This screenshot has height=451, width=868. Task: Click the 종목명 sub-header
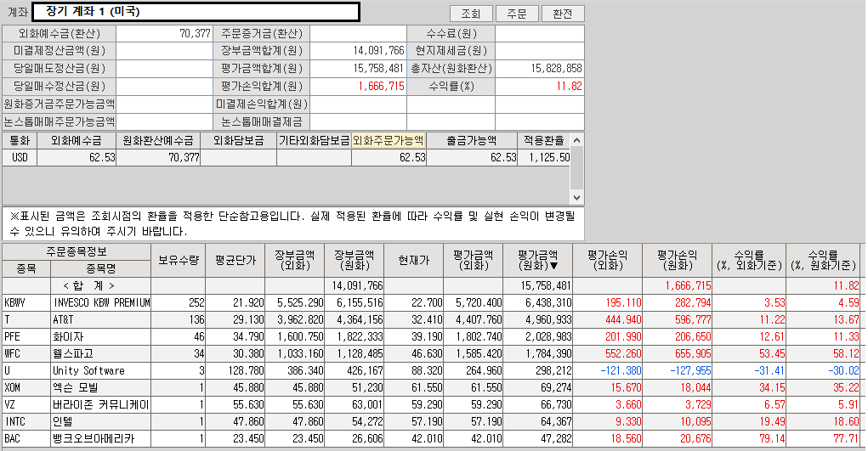(101, 269)
